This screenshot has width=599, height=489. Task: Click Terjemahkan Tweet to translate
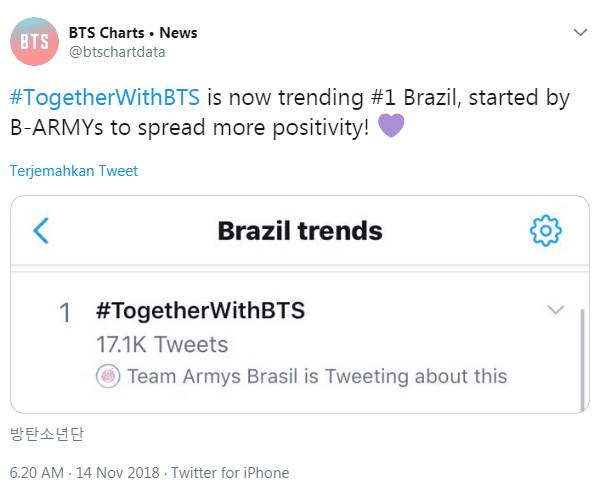click(x=74, y=171)
